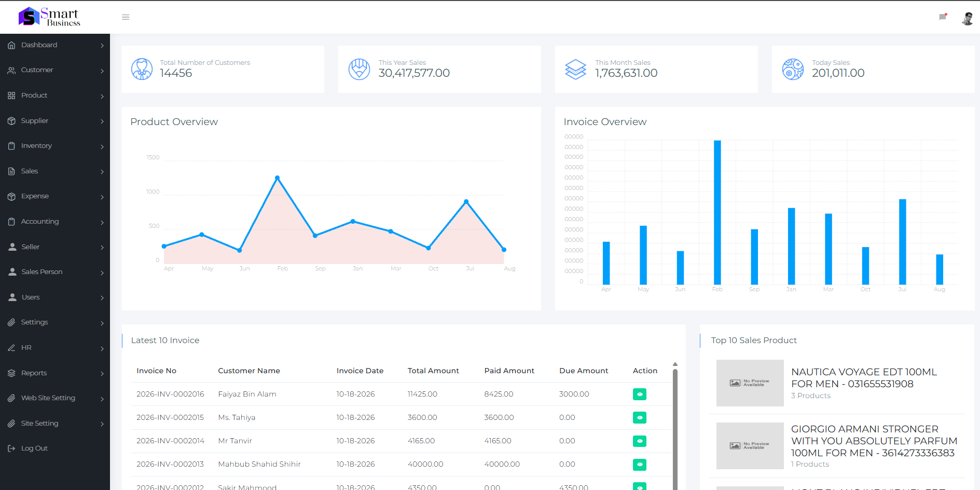Expand the Customer sidebar chevron

click(x=102, y=71)
